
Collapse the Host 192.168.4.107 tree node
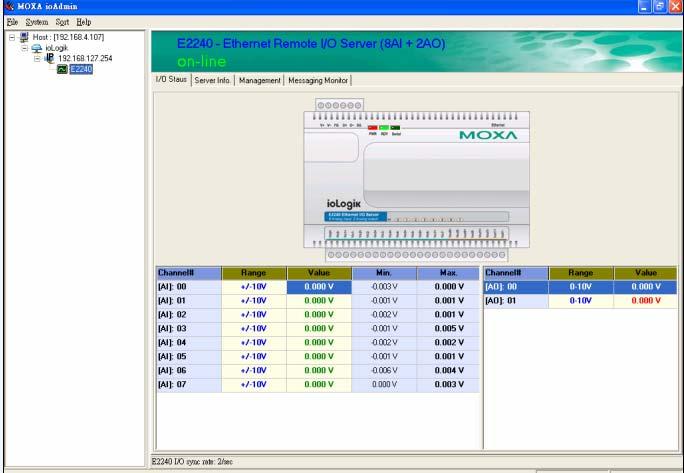(12, 37)
